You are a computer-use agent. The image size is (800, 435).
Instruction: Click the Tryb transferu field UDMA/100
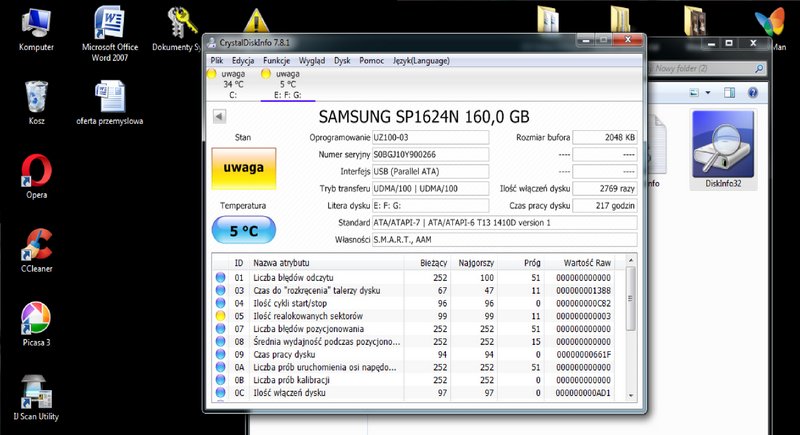430,188
